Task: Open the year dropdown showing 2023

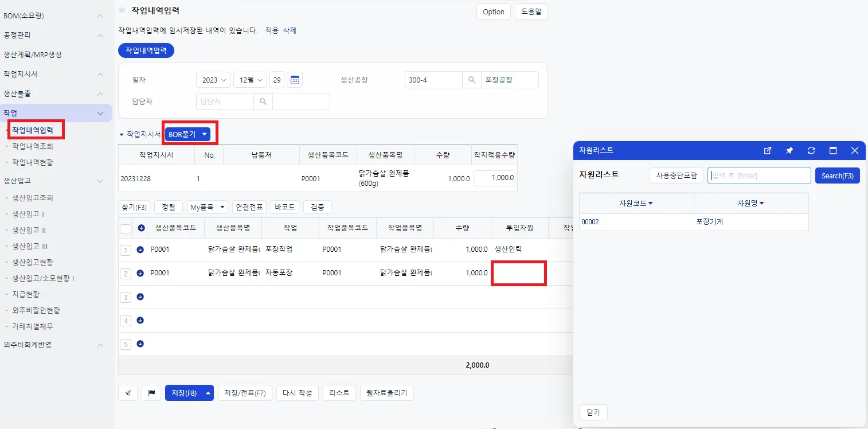Action: (213, 80)
